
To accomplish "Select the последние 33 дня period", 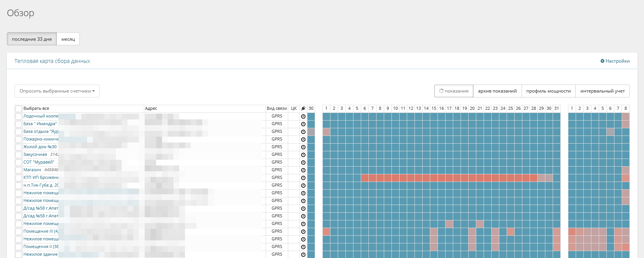I will pos(32,39).
